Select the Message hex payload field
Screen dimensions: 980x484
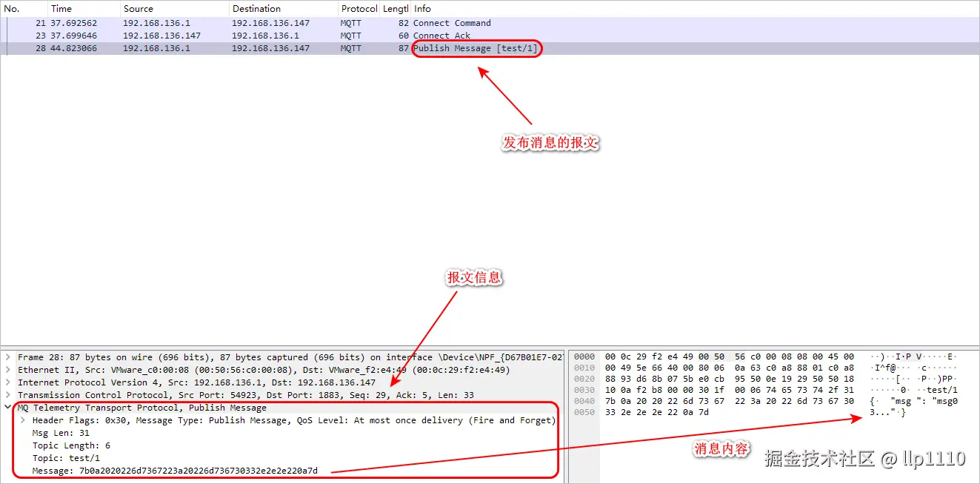[175, 471]
